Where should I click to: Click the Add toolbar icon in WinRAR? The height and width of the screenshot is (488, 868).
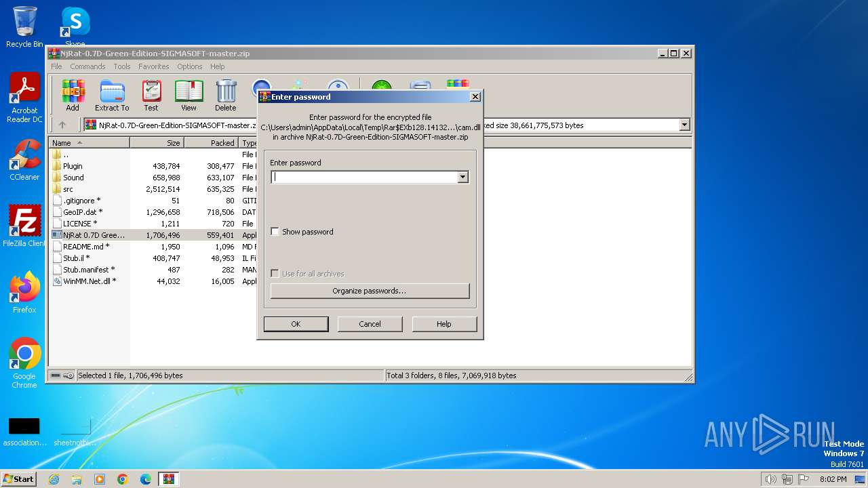pyautogui.click(x=73, y=96)
